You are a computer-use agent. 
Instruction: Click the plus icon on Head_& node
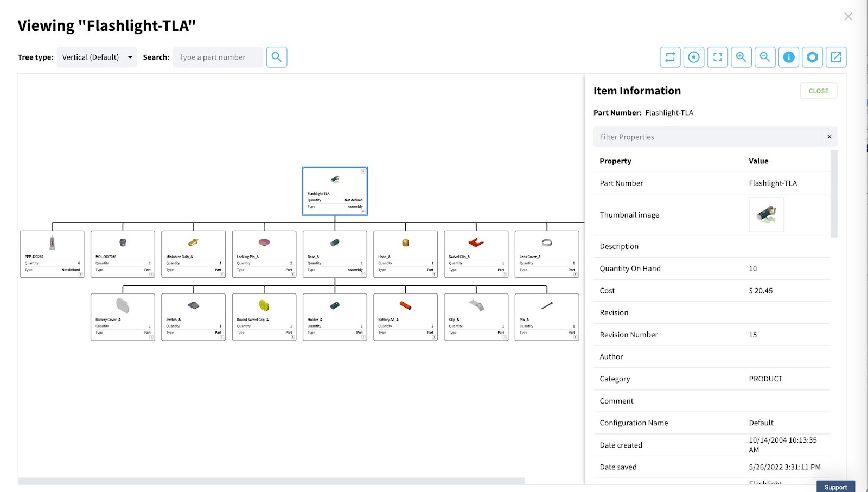click(x=434, y=274)
